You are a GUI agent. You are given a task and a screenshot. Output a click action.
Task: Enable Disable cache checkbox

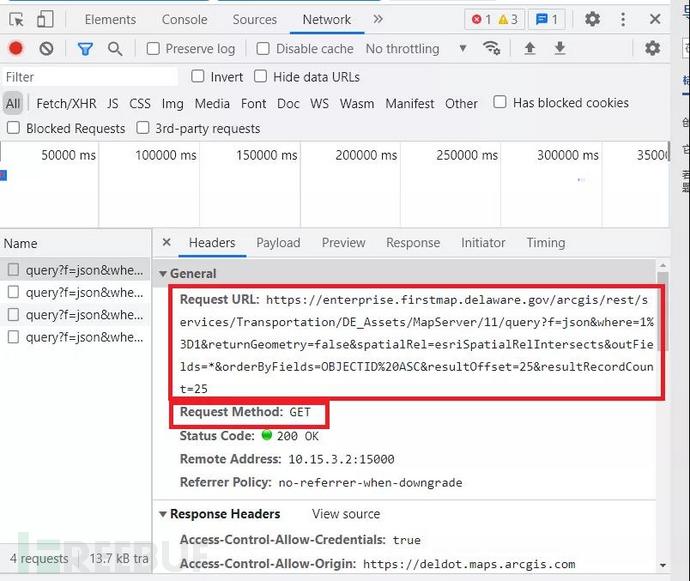(x=263, y=48)
